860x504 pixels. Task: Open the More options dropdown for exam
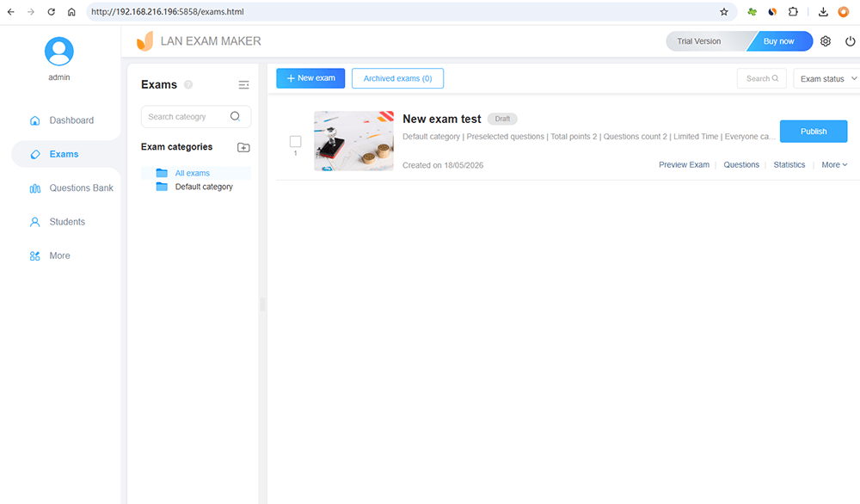(x=834, y=164)
